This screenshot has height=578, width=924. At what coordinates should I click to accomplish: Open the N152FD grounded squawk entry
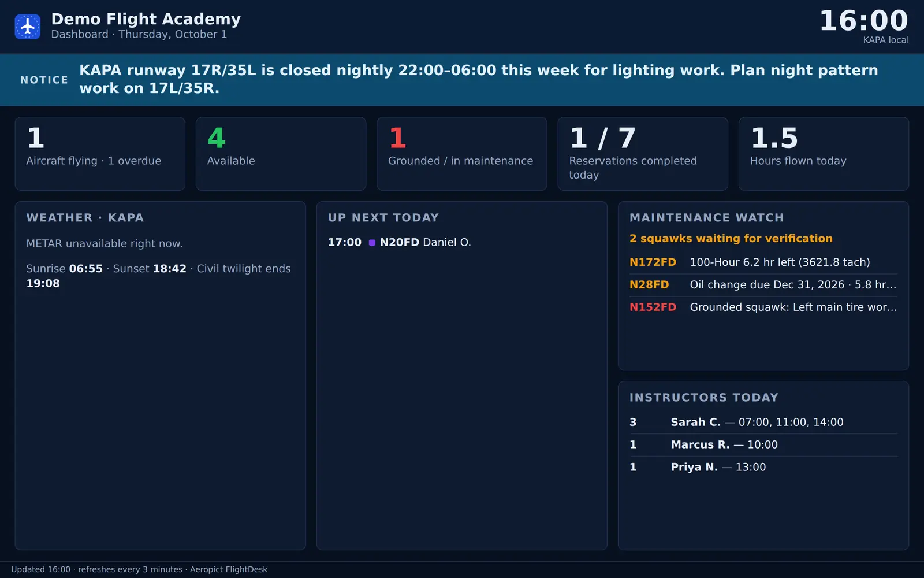[763, 307]
